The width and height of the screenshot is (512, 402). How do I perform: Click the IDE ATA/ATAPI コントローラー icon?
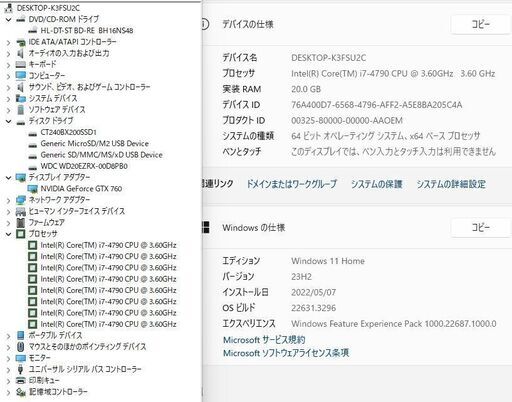(x=21, y=42)
